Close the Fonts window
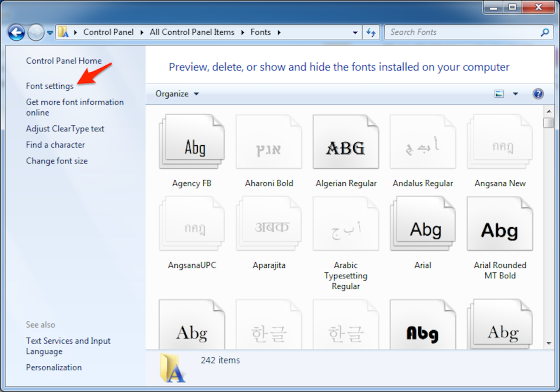 538,7
